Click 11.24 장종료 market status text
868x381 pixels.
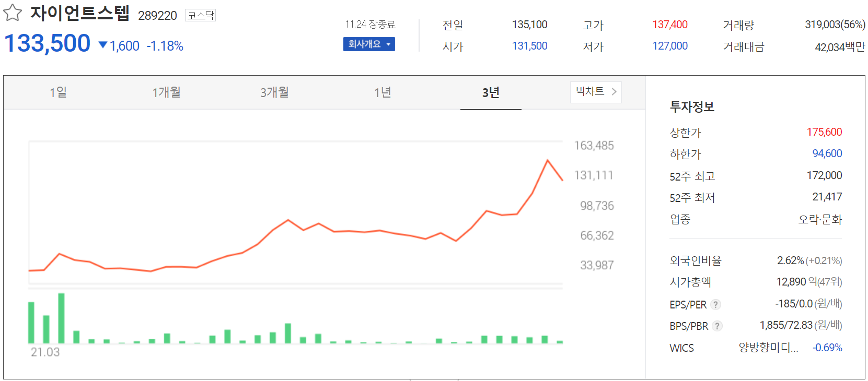tap(370, 24)
